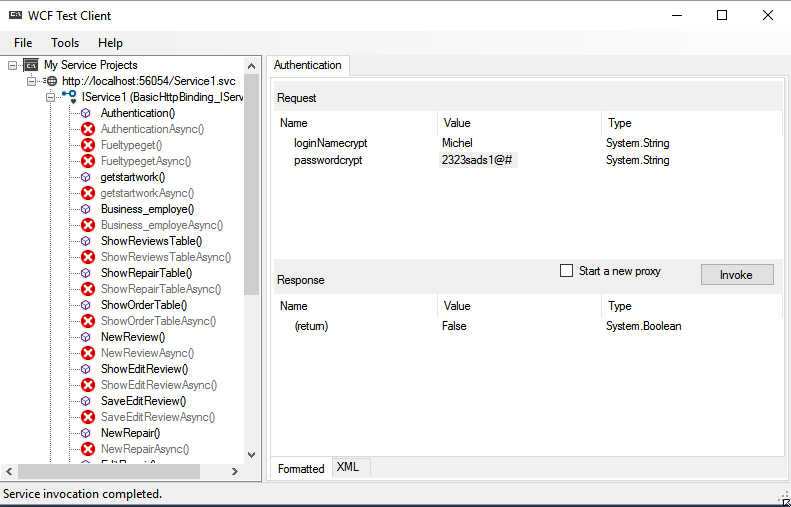Select the SaveEditReview() operation
Image resolution: width=791 pixels, height=507 pixels.
(x=143, y=401)
